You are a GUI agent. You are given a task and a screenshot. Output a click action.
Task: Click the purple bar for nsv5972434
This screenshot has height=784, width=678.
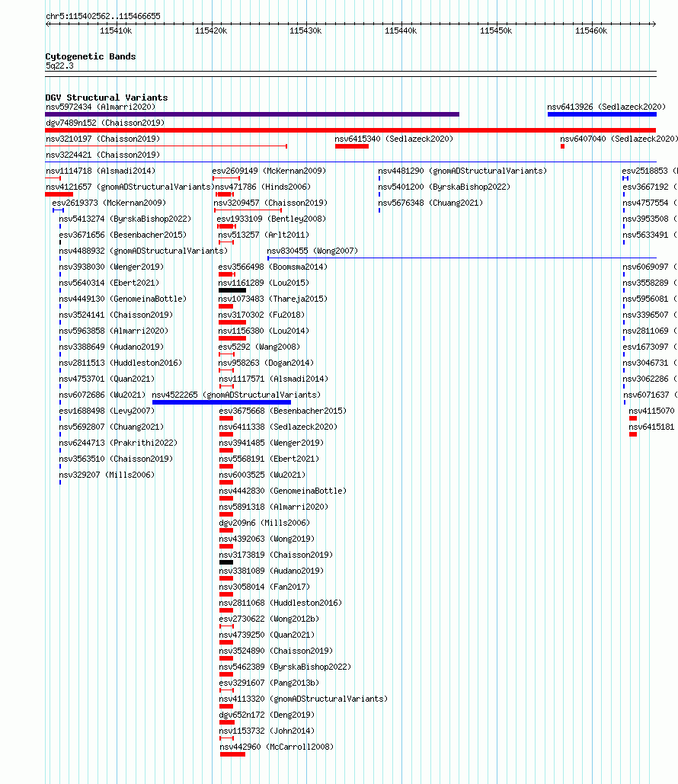point(252,114)
